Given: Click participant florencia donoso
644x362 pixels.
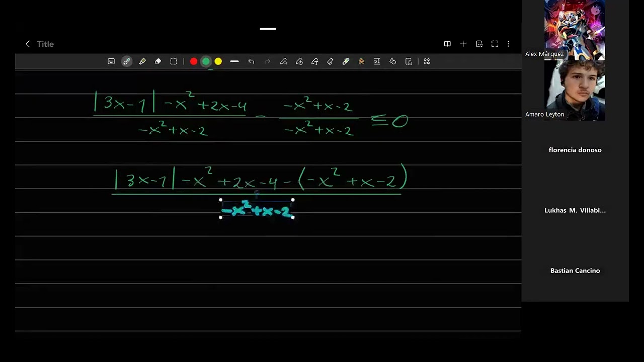Looking at the screenshot, I should point(575,150).
